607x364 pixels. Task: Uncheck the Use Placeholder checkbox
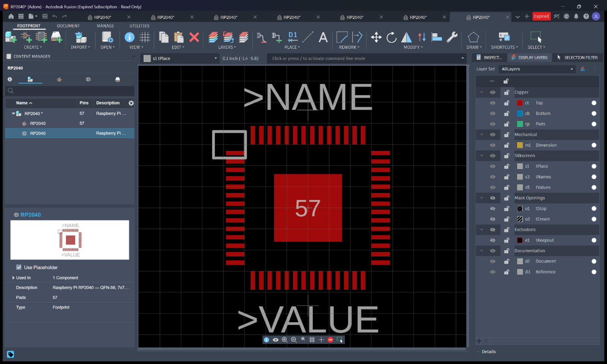19,267
